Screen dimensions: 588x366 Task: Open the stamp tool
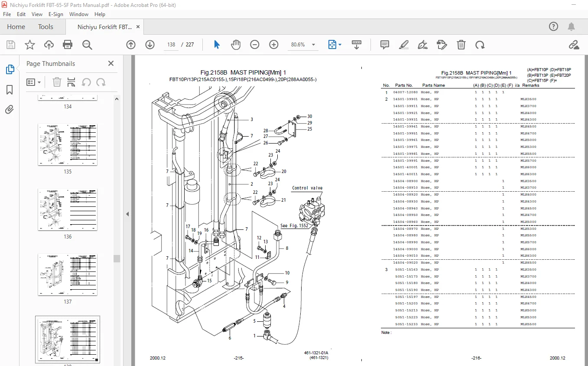point(442,45)
